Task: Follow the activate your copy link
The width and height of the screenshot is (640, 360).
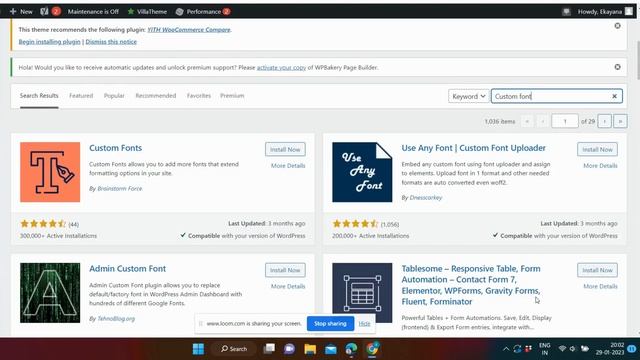Action: pyautogui.click(x=281, y=67)
